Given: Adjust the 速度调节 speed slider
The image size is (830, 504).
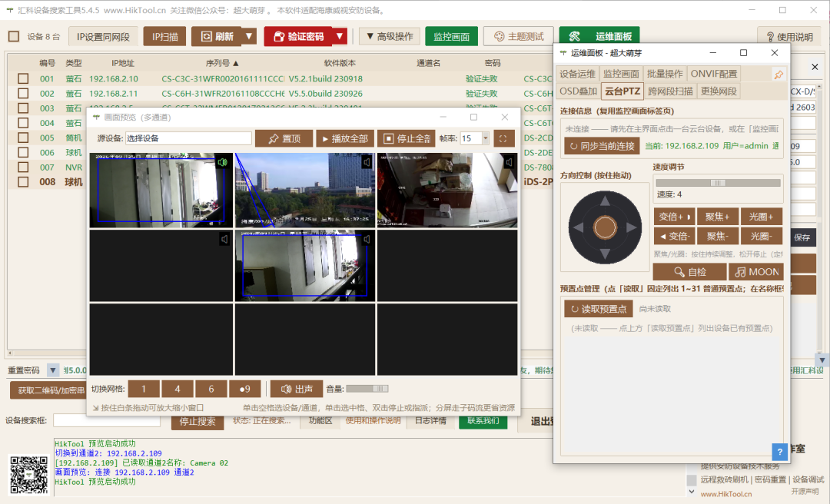Looking at the screenshot, I should tap(718, 183).
